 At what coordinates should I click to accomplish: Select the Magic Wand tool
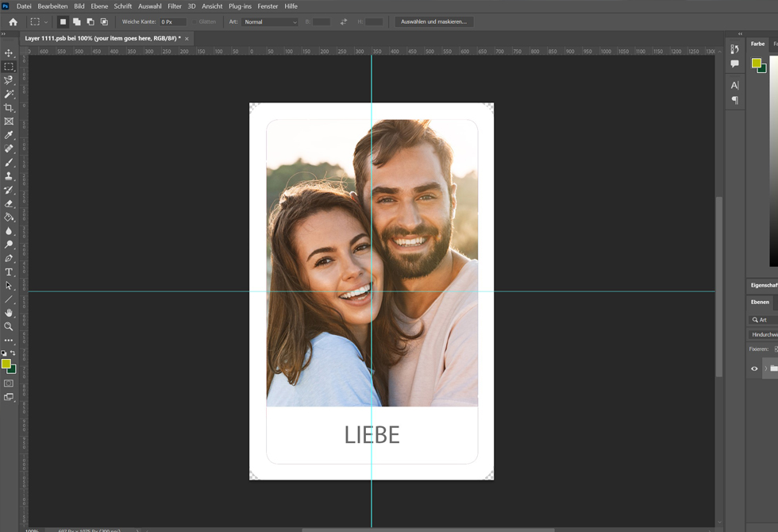9,94
